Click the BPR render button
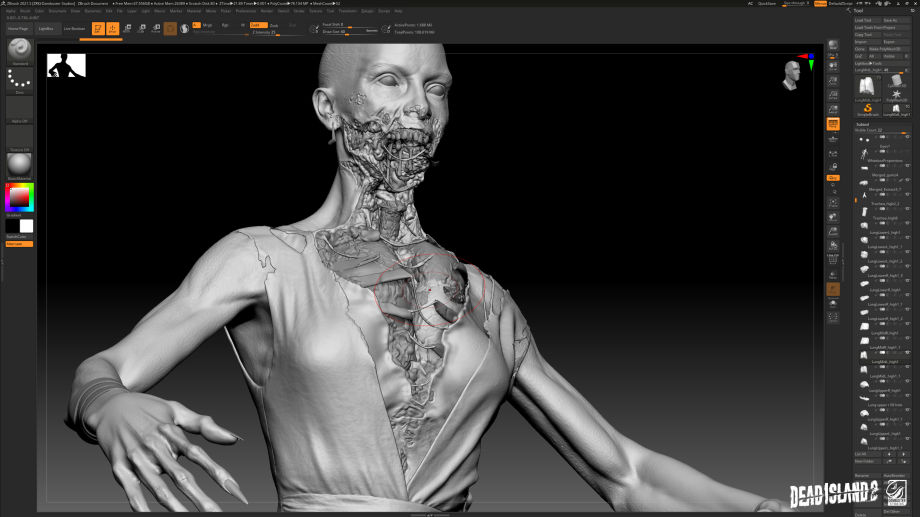 [x=833, y=46]
